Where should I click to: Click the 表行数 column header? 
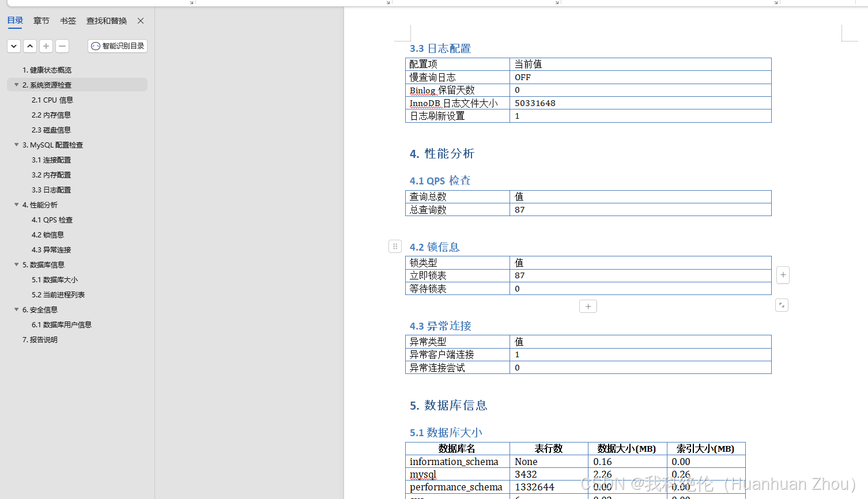tap(549, 448)
